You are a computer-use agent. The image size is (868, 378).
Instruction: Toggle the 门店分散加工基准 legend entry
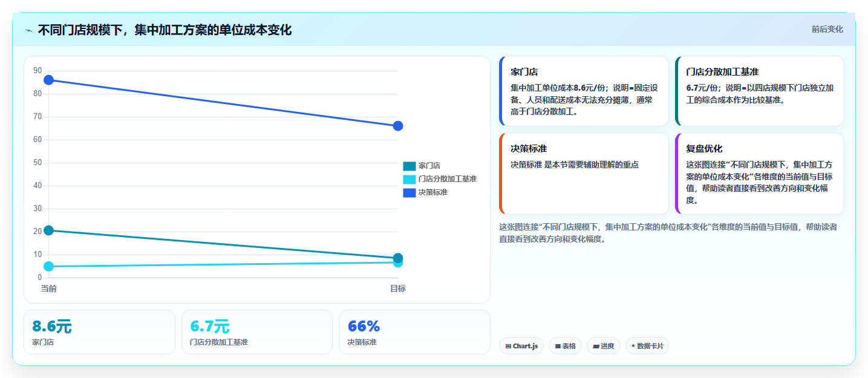pyautogui.click(x=440, y=179)
